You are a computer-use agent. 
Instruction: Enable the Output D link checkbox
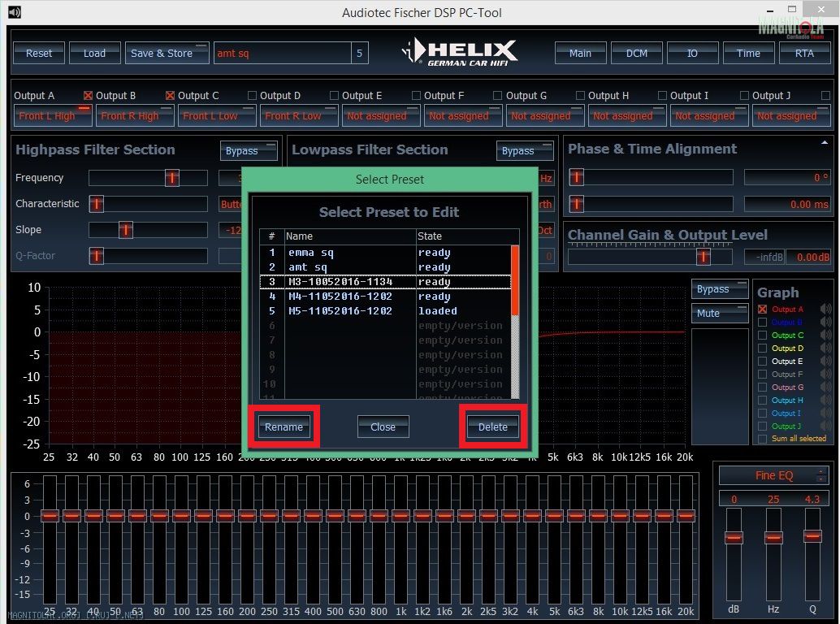pyautogui.click(x=253, y=96)
